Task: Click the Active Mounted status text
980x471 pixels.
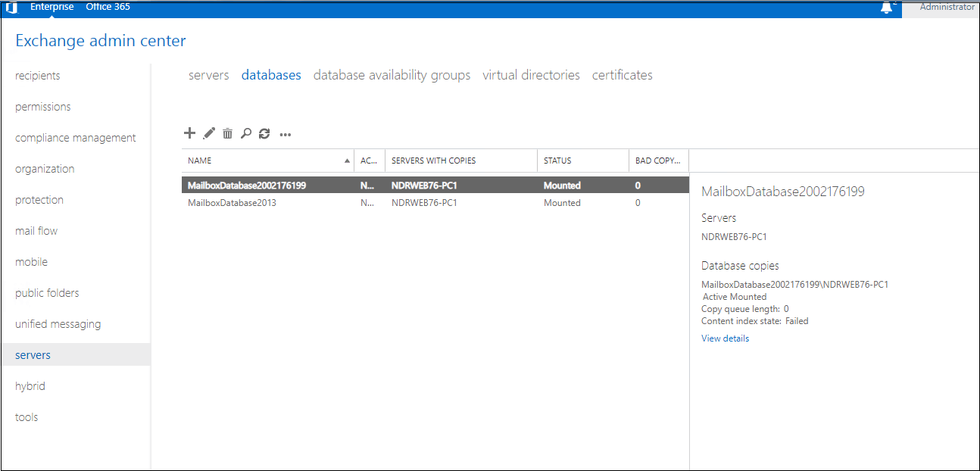Action: coord(735,297)
